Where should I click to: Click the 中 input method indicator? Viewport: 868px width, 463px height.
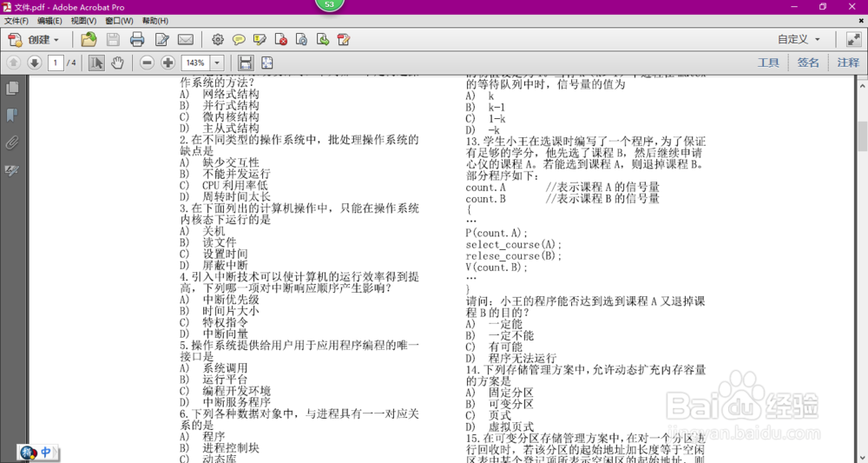(47, 452)
